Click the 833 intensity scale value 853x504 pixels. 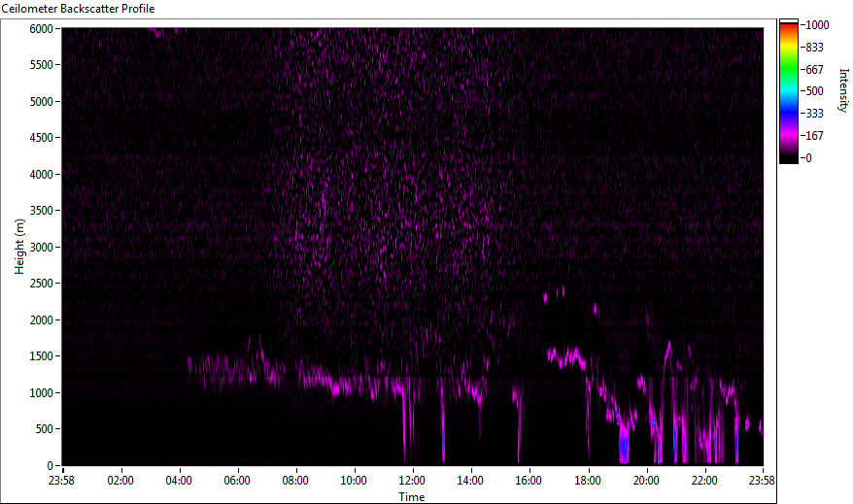point(815,48)
